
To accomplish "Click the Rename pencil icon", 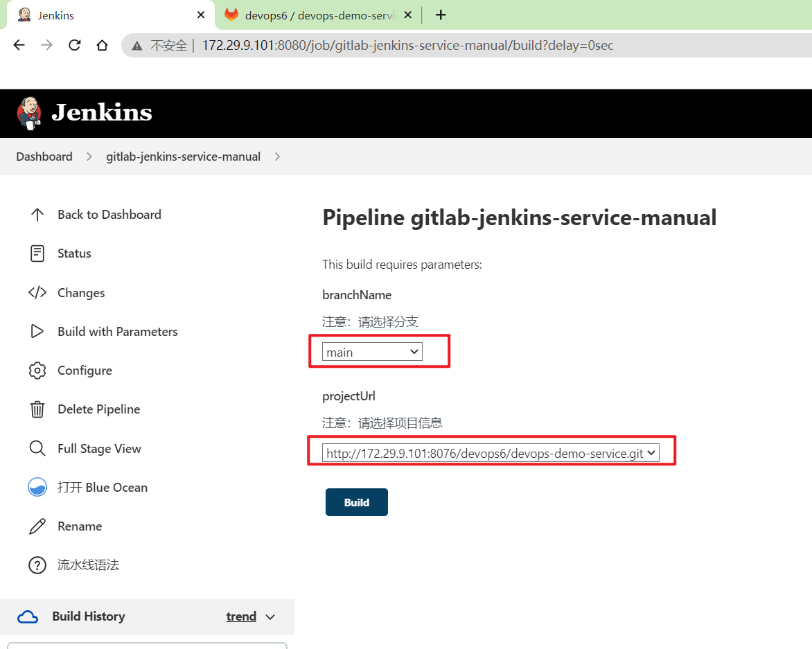I will [37, 526].
